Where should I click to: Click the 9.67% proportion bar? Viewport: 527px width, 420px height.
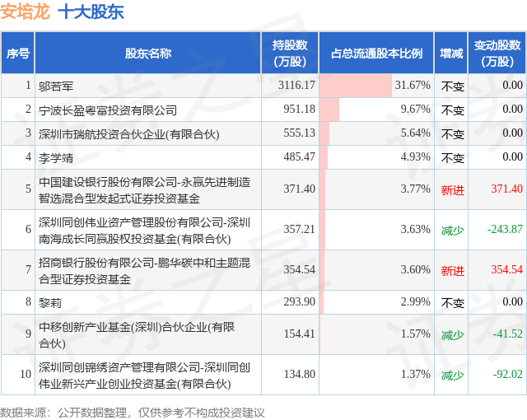tap(329, 110)
